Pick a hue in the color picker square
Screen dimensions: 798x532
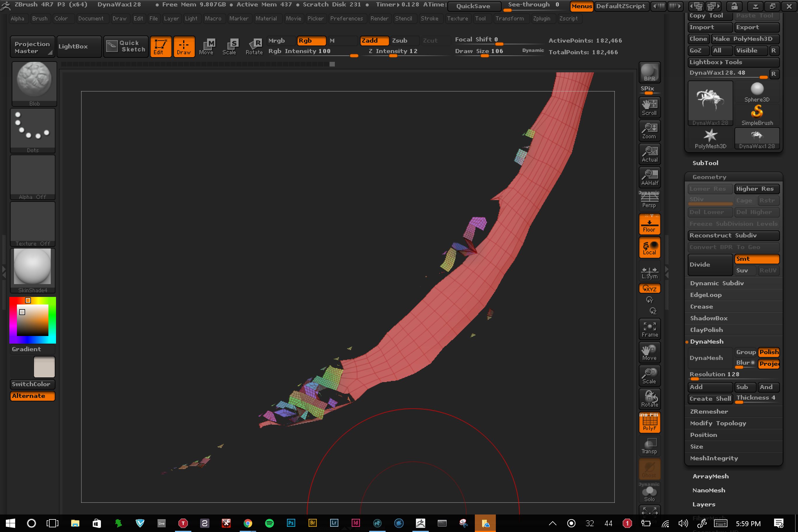pos(33,320)
